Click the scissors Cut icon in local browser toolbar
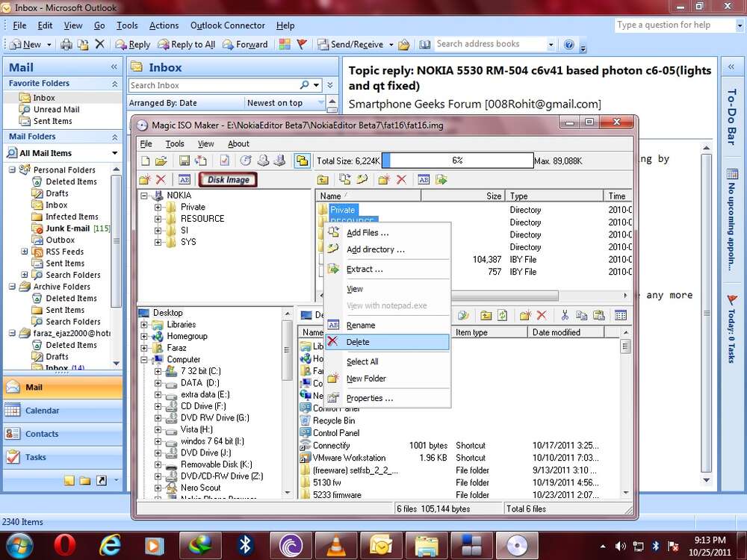The width and height of the screenshot is (747, 560). (x=565, y=315)
